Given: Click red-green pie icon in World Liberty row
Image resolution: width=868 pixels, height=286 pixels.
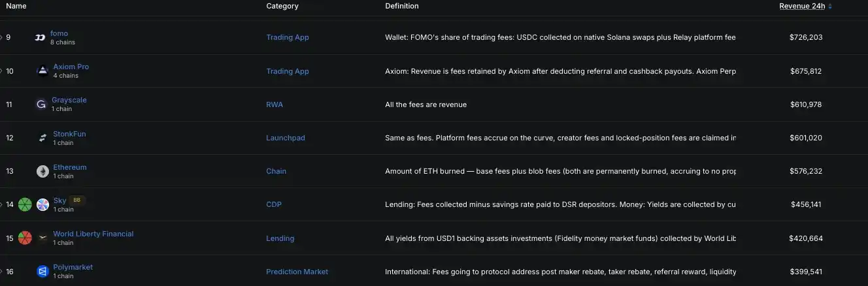Looking at the screenshot, I should [x=25, y=238].
